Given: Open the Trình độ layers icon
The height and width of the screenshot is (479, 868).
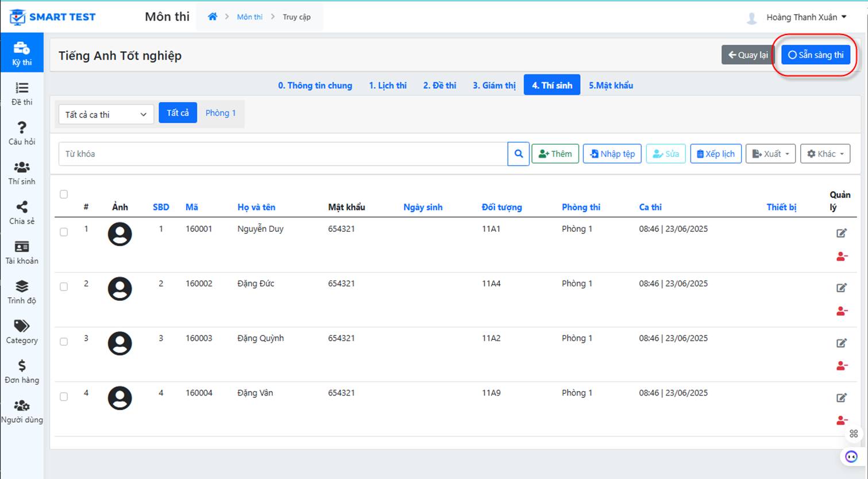Looking at the screenshot, I should click(x=22, y=286).
